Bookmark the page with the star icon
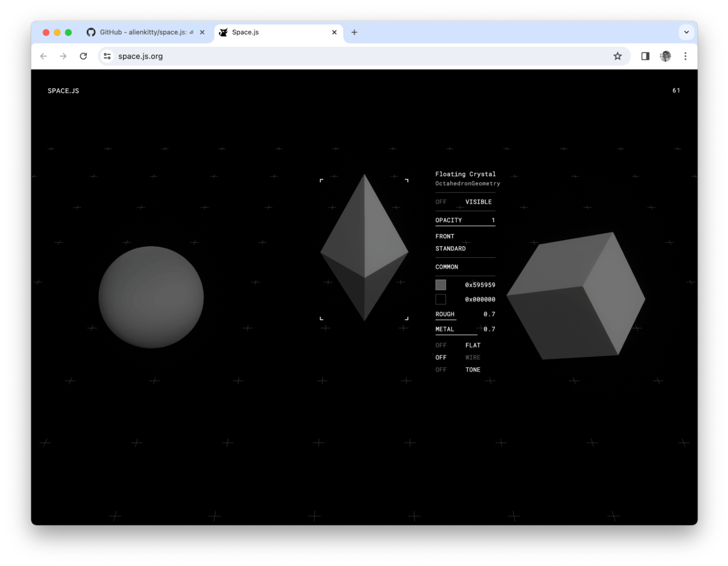728x566 pixels. point(618,56)
